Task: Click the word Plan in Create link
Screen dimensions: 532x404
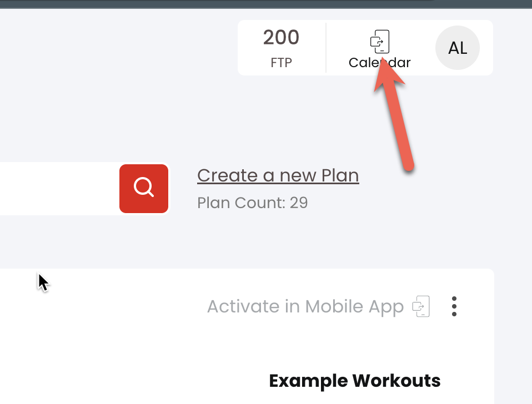Action: point(340,175)
